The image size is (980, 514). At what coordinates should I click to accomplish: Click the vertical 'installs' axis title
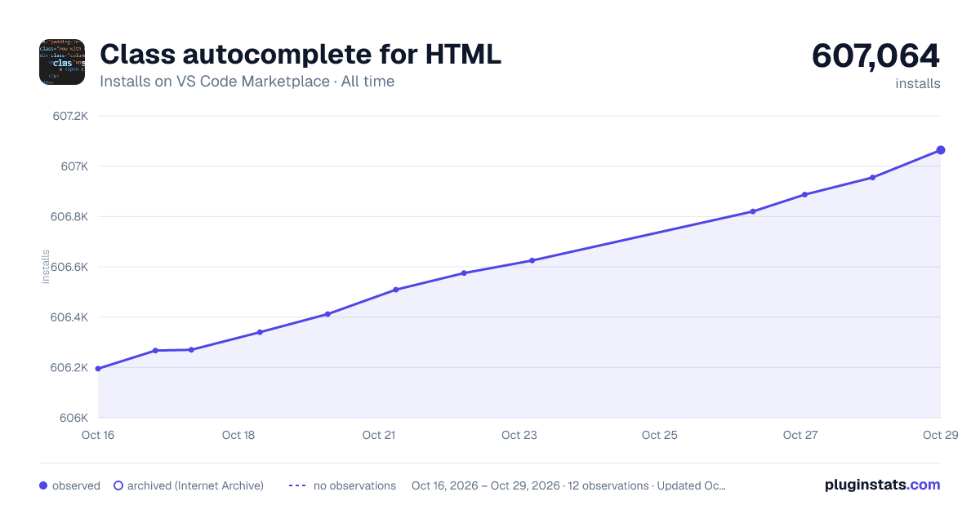click(x=46, y=267)
